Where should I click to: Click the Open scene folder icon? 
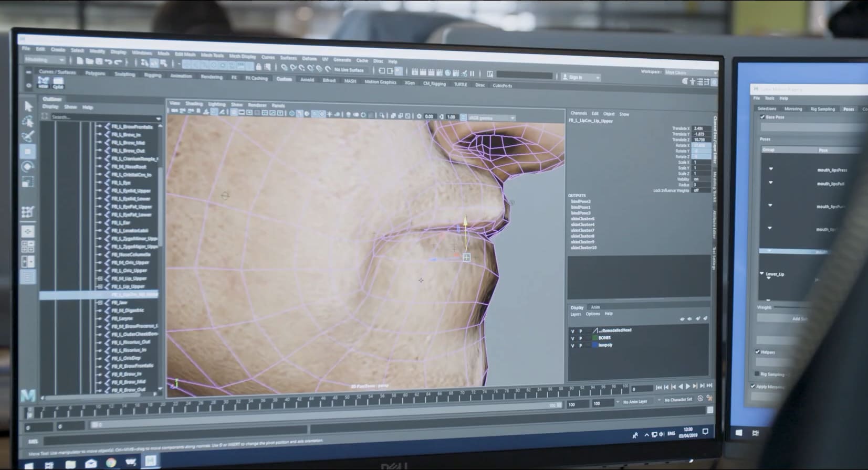[x=89, y=61]
